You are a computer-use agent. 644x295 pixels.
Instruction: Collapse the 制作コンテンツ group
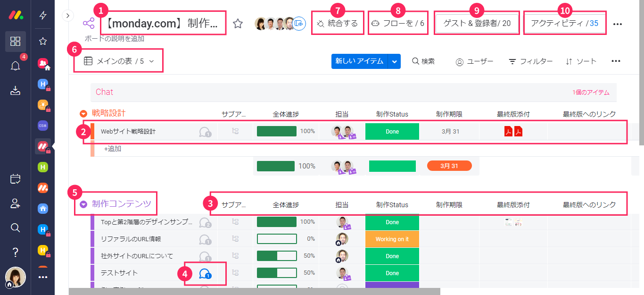pos(83,204)
